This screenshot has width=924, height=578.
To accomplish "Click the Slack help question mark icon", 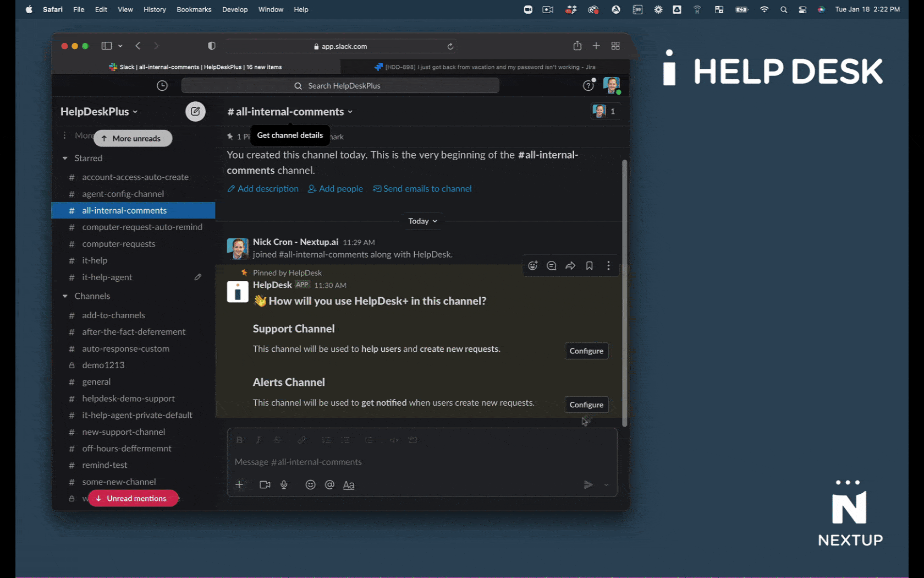I will click(x=588, y=85).
